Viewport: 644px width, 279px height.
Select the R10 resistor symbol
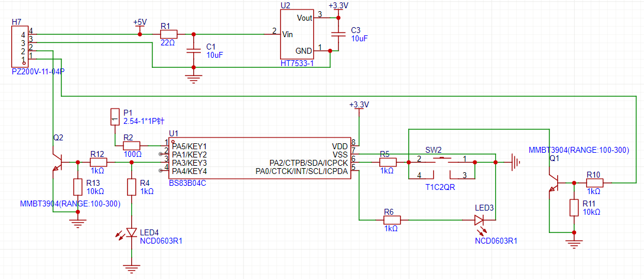point(594,183)
